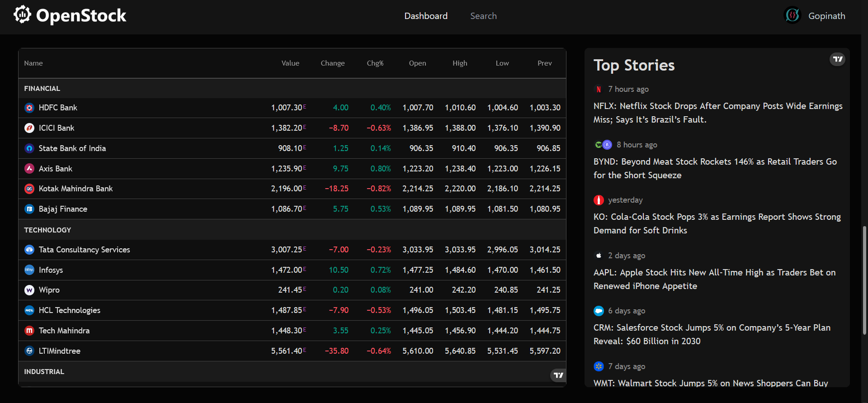Click the Low column header
The image size is (868, 403).
click(502, 63)
